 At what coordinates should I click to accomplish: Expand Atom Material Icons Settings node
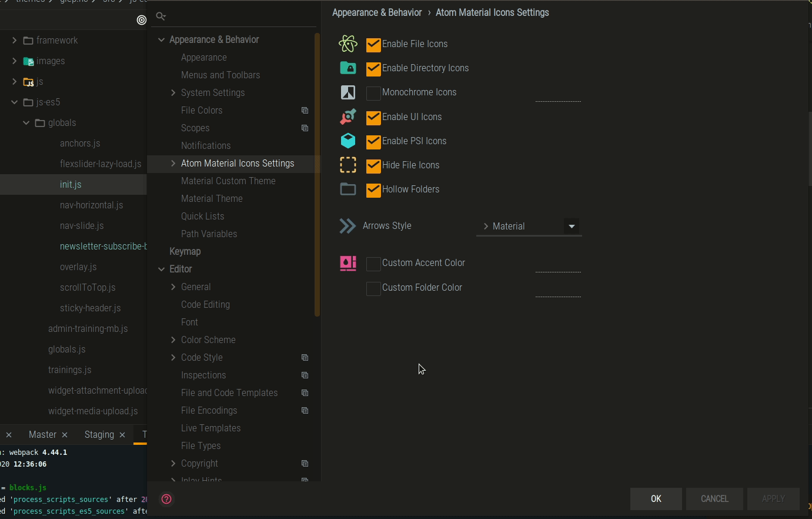[x=173, y=163]
